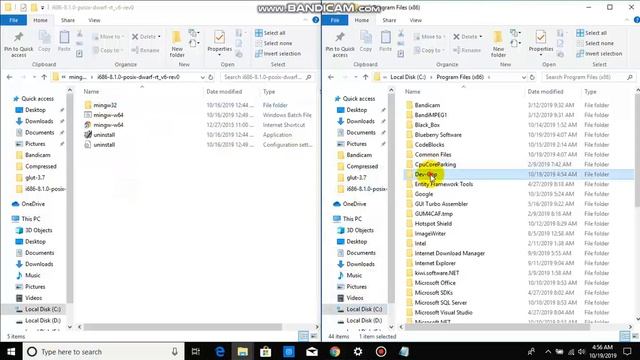Click Rename in left window ribbon

145,50
